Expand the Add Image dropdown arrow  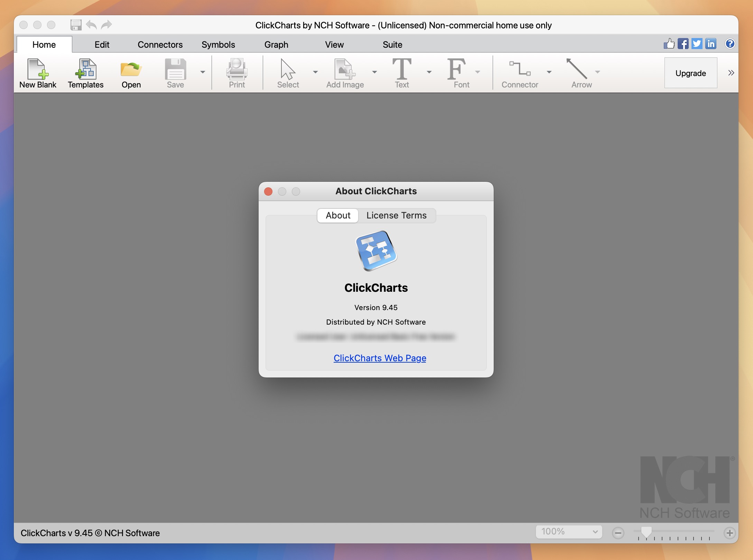click(374, 72)
